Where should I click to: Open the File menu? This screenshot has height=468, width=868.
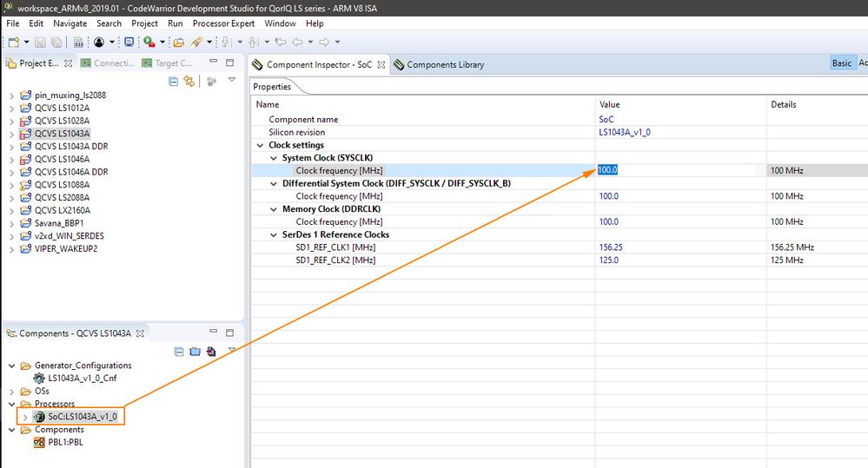pos(13,23)
